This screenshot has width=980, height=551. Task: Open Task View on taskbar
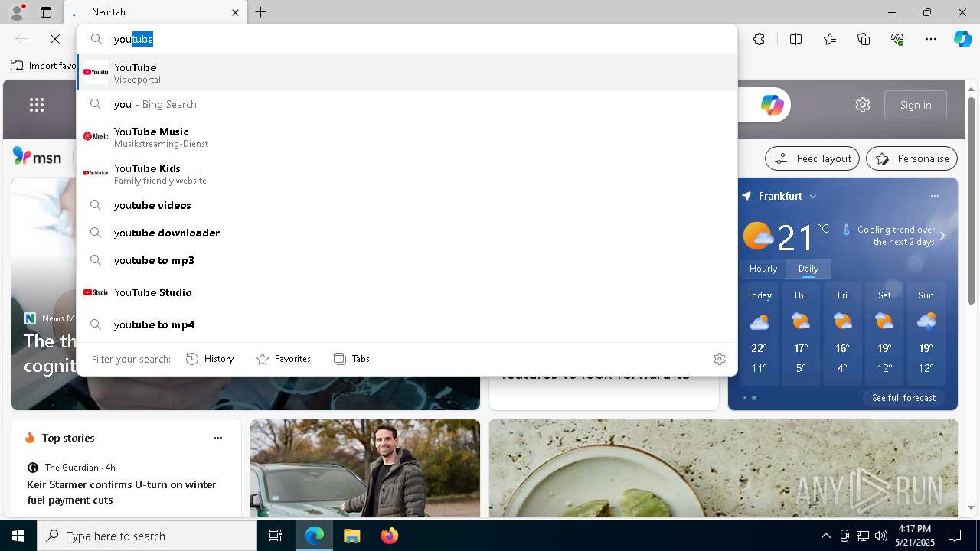276,536
